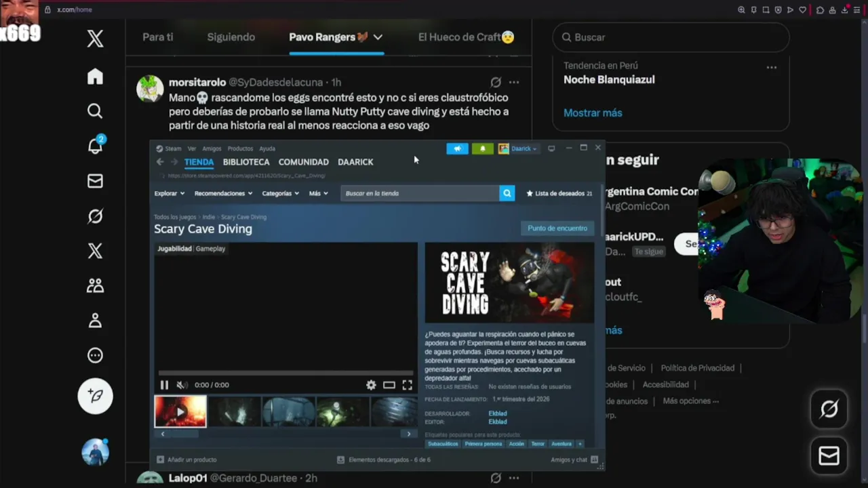
Task: Open floating messages envelope button
Action: (x=829, y=456)
